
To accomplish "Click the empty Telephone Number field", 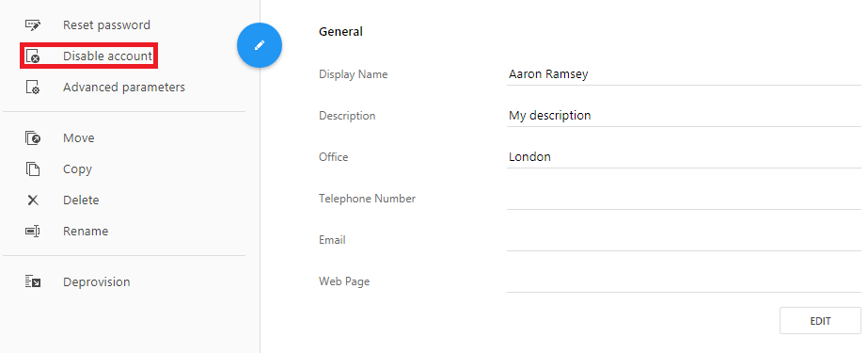I will 684,199.
